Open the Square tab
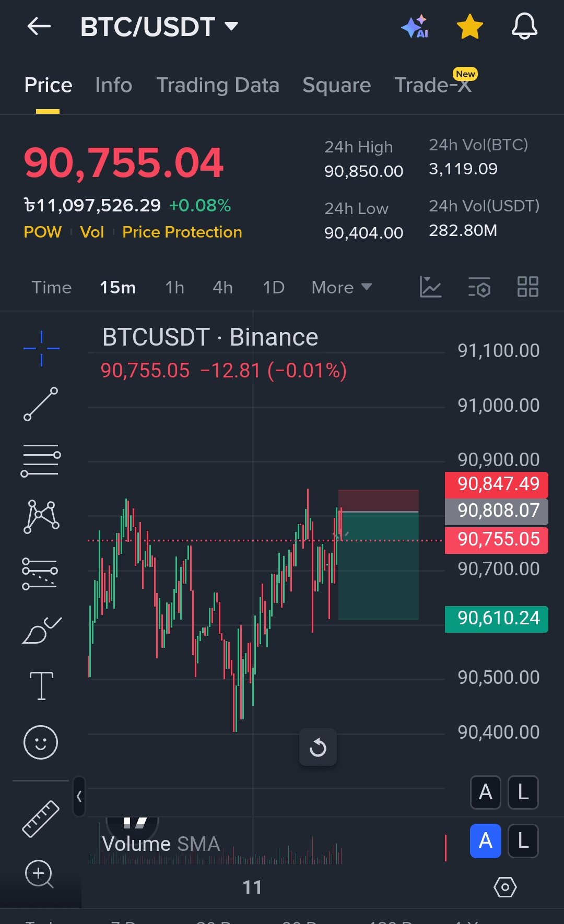The height and width of the screenshot is (924, 564). click(336, 85)
